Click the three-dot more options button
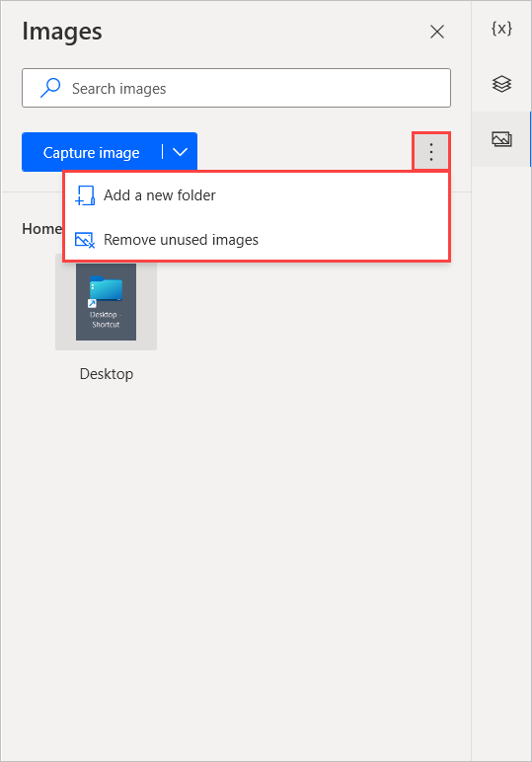Screen dimensions: 532x762 (x=431, y=152)
